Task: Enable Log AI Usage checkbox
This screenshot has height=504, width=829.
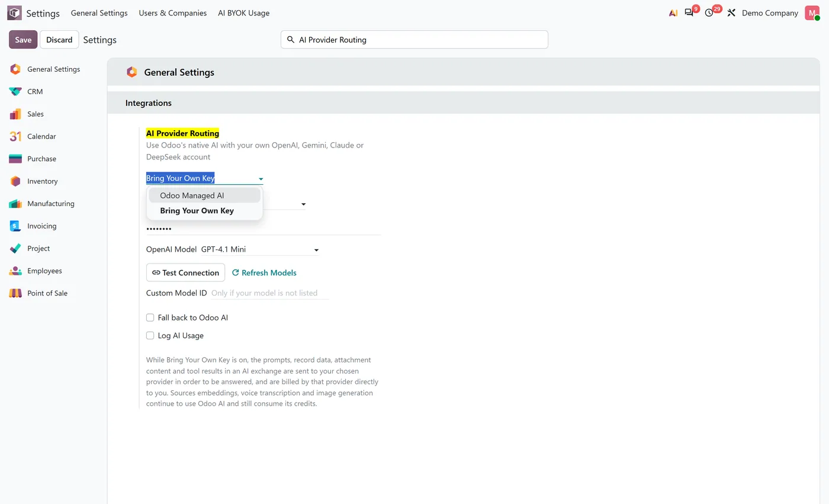Action: click(x=150, y=336)
